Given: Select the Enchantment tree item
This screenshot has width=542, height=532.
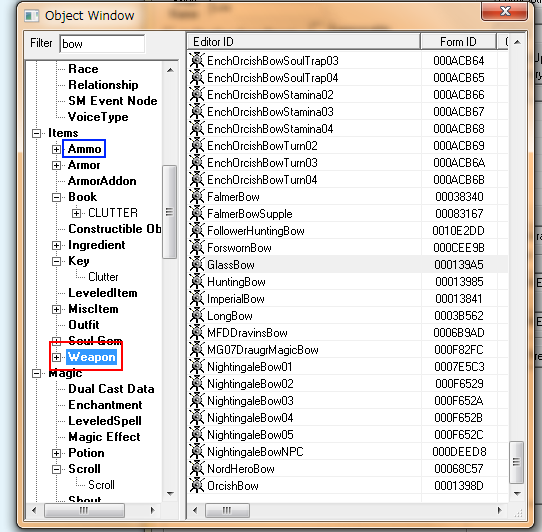Looking at the screenshot, I should pos(105,405).
